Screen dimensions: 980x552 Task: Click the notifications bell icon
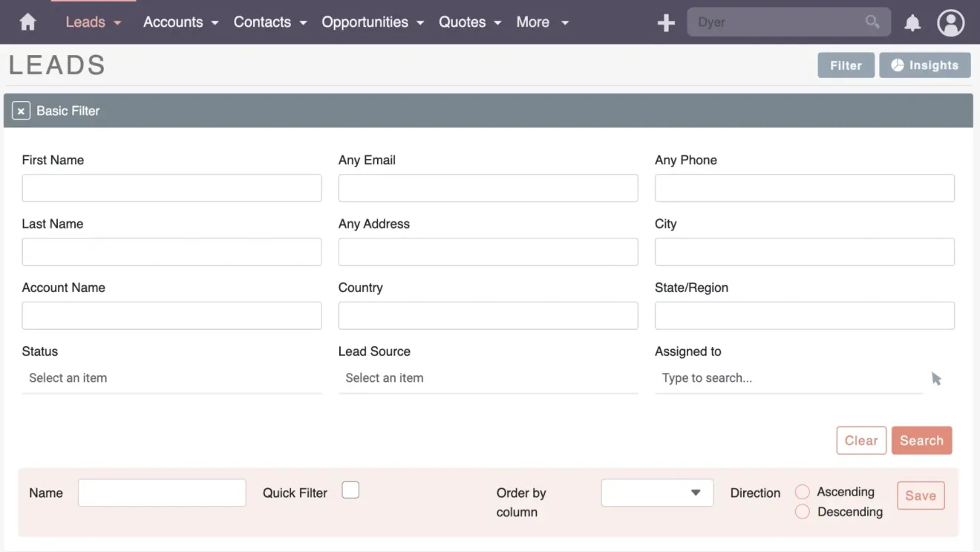[x=912, y=22]
